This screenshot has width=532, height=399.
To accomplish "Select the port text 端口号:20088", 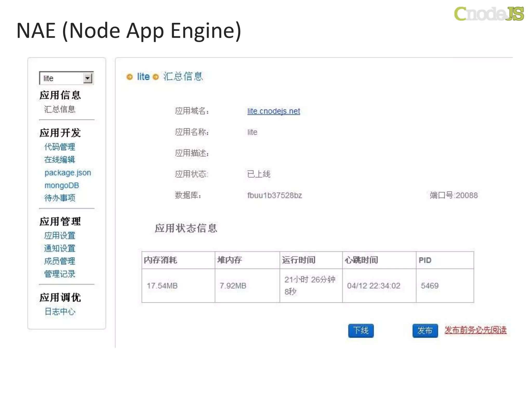I will 454,195.
